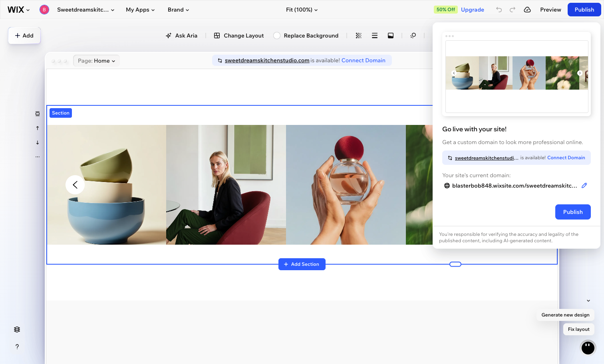Click the 50% Off badge
The height and width of the screenshot is (364, 604).
[x=445, y=10]
